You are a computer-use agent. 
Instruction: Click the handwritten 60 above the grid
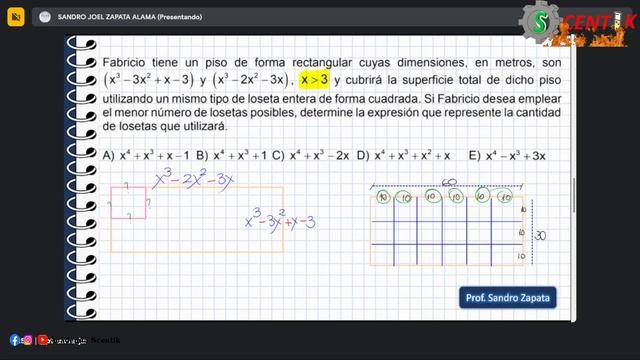point(449,182)
